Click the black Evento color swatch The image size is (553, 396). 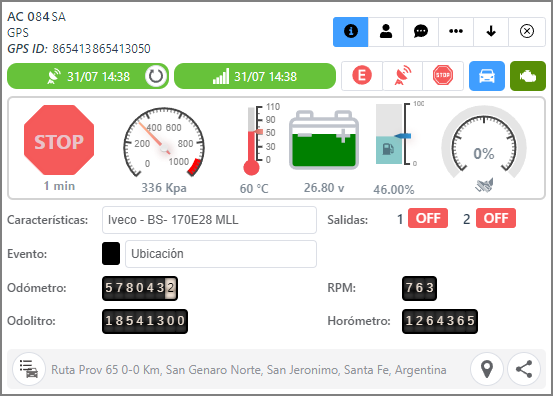(x=111, y=253)
